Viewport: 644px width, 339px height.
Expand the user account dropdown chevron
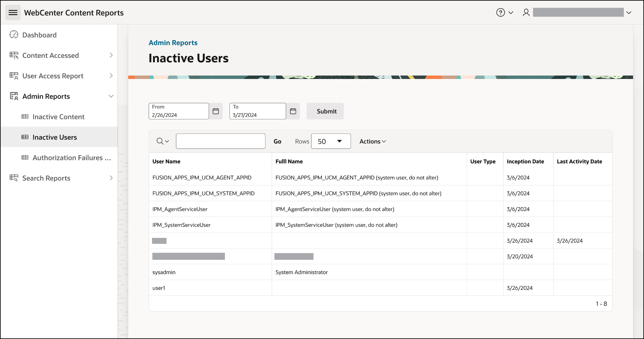click(629, 13)
